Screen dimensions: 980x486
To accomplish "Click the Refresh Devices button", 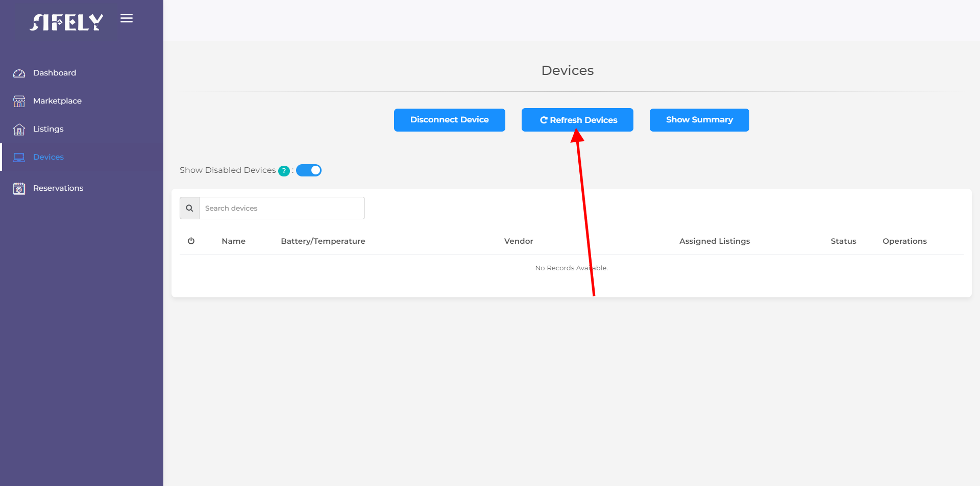I will (x=577, y=120).
